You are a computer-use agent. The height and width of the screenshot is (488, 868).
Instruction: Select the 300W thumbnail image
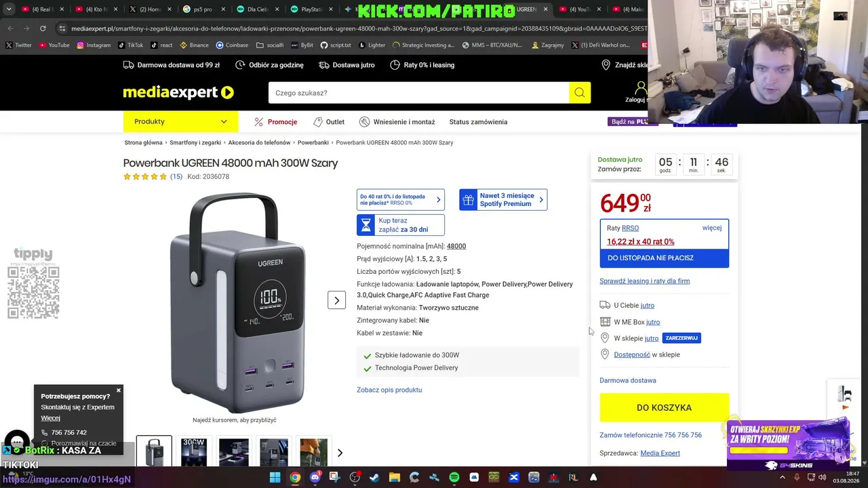[194, 453]
